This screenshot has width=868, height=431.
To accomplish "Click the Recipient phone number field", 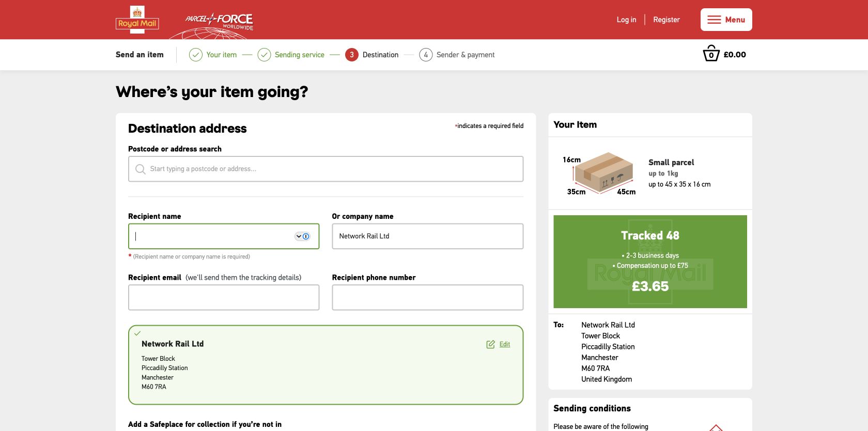I will (x=427, y=297).
